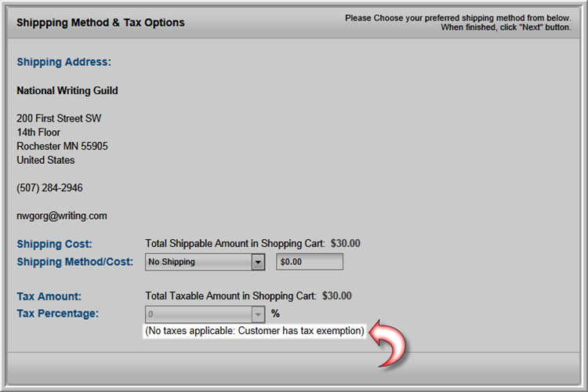588x392 pixels.
Task: Click the Shippping Method & Tax Options title
Action: [100, 23]
